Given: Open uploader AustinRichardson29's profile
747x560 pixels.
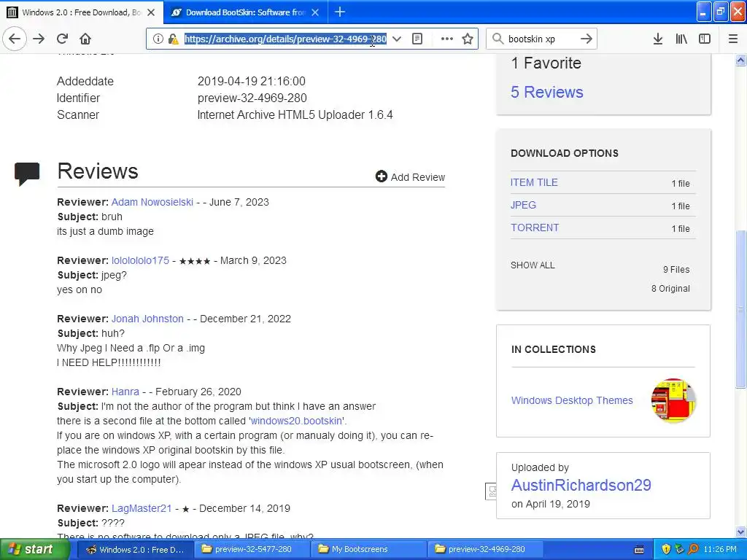Looking at the screenshot, I should (x=581, y=485).
